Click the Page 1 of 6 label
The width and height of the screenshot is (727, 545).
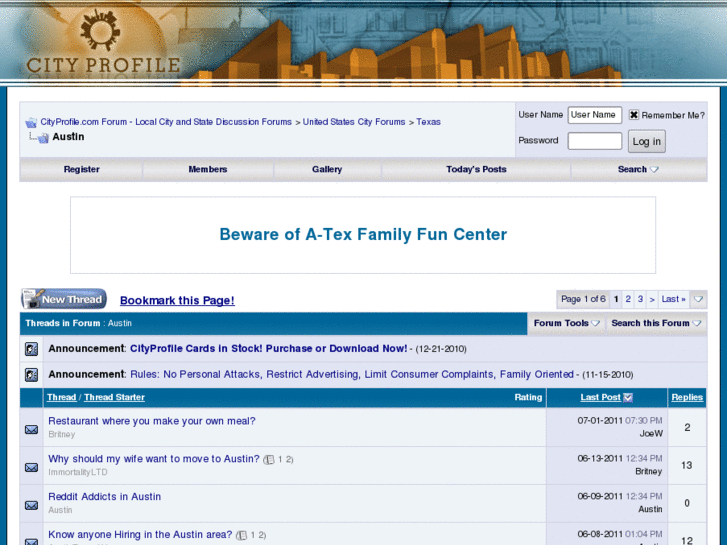(x=583, y=299)
